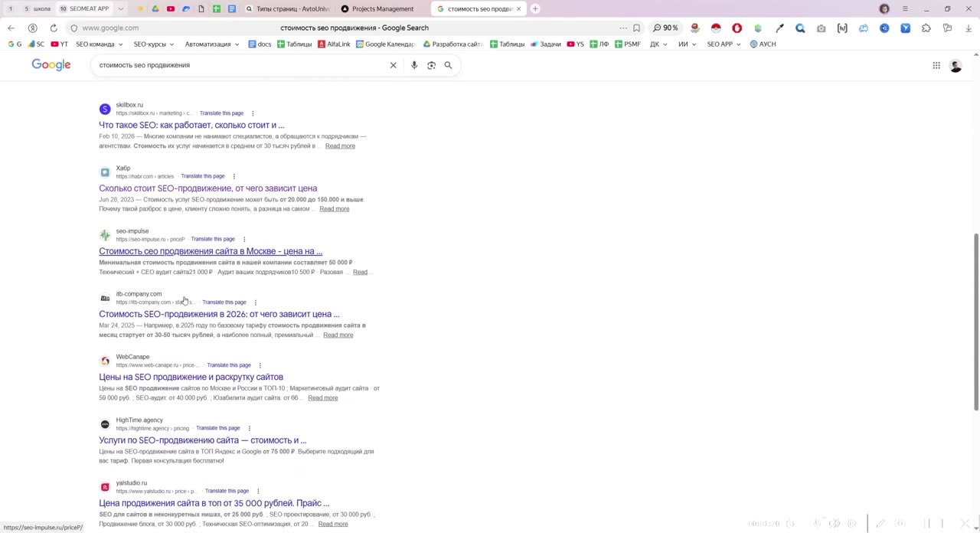Open the skillbox.ru result Что такое SEO

[x=191, y=125]
